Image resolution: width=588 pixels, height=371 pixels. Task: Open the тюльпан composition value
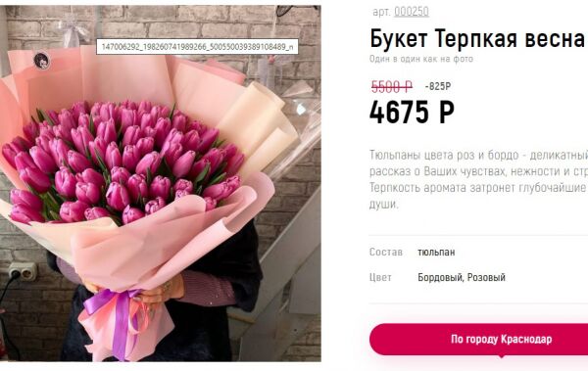tap(436, 253)
